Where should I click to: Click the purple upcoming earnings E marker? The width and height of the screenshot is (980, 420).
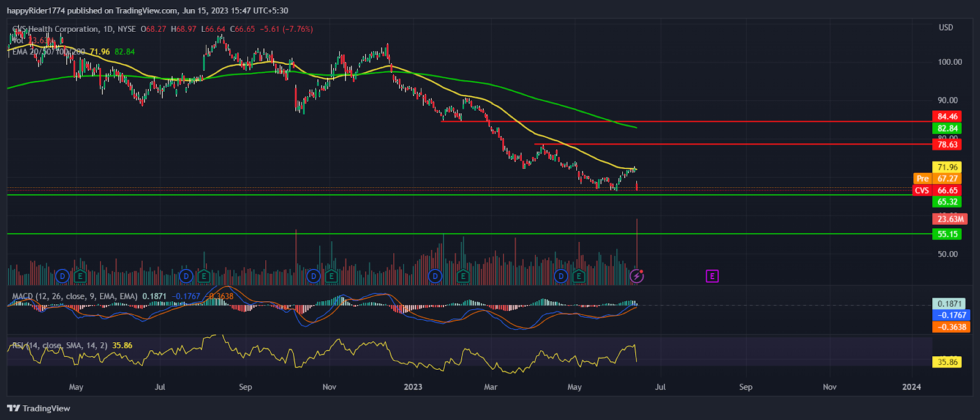point(712,276)
